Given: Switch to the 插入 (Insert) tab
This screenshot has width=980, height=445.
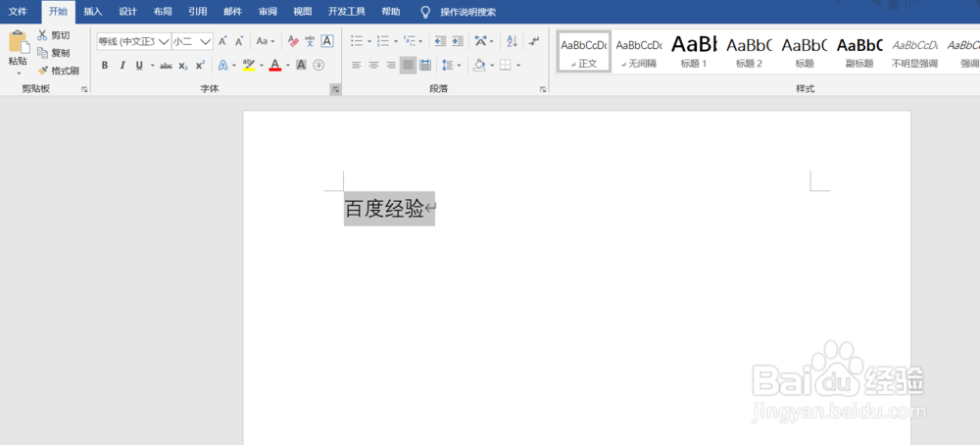Looking at the screenshot, I should click(x=93, y=11).
